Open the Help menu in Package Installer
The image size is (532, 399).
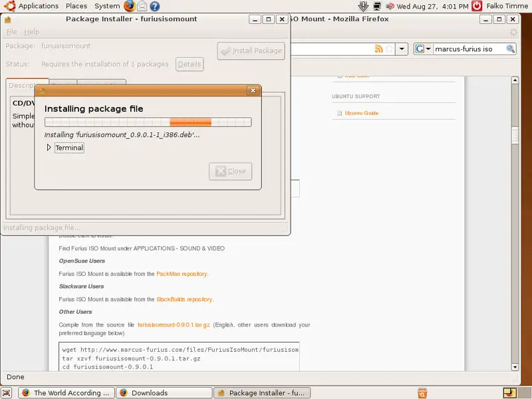pyautogui.click(x=31, y=32)
